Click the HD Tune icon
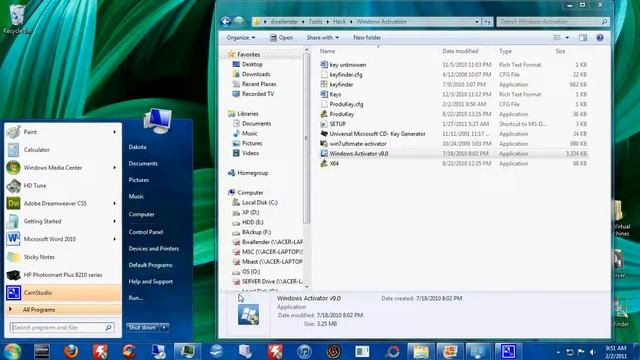Image resolution: width=640 pixels, height=360 pixels. (13, 185)
